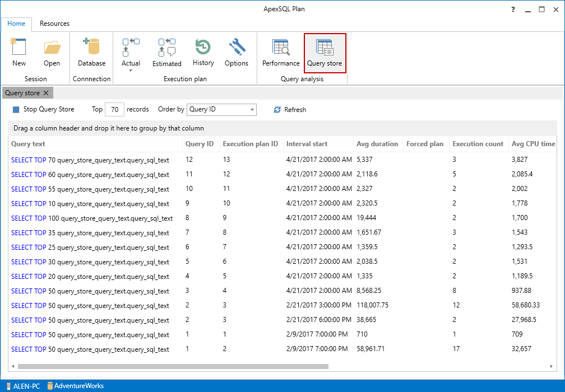Open the SELECT TOP 35 query text
This screenshot has height=392, width=565.
click(90, 233)
